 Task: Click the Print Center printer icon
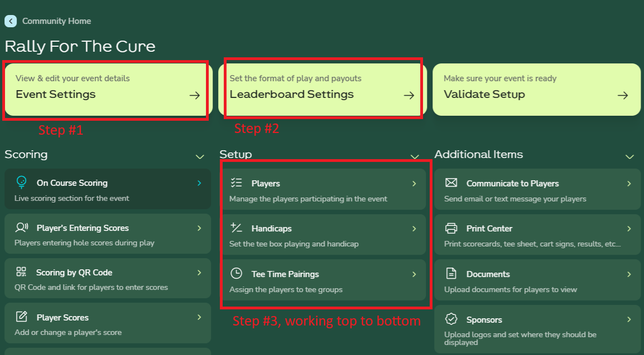click(x=451, y=228)
